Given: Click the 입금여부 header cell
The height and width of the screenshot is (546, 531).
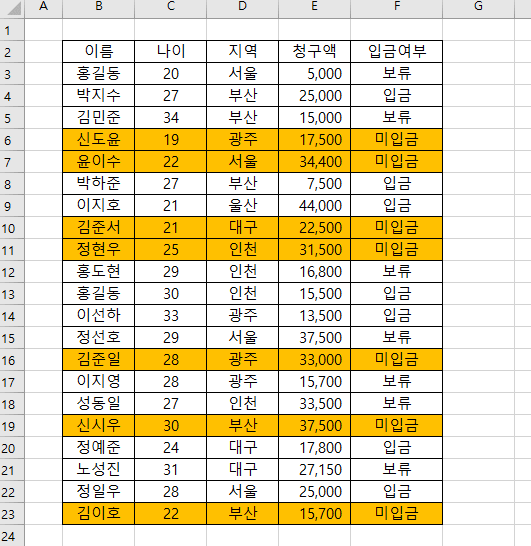Looking at the screenshot, I should click(x=397, y=52).
